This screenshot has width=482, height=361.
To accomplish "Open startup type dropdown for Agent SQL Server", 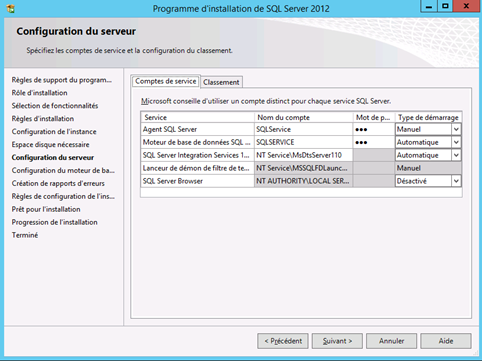I will [x=456, y=129].
